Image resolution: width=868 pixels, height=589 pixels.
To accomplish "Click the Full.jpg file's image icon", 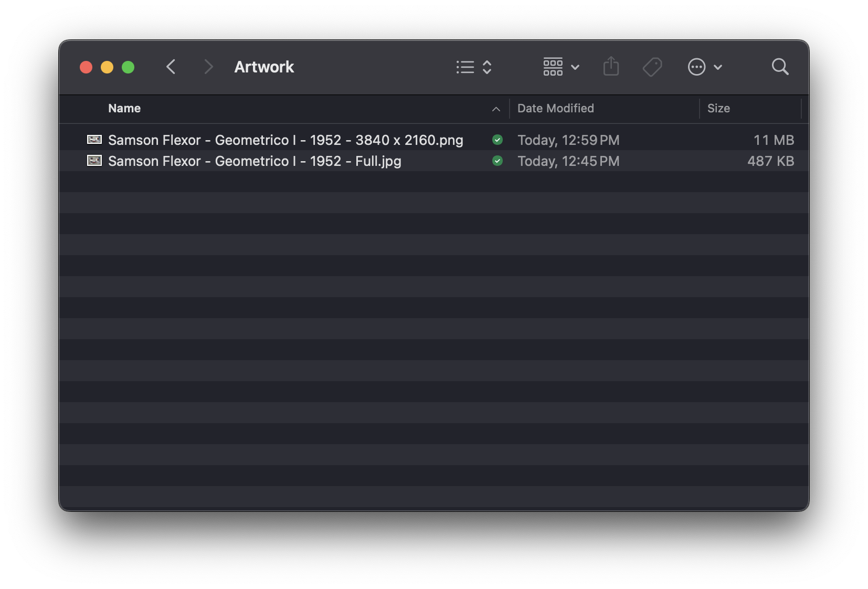I will (x=94, y=160).
